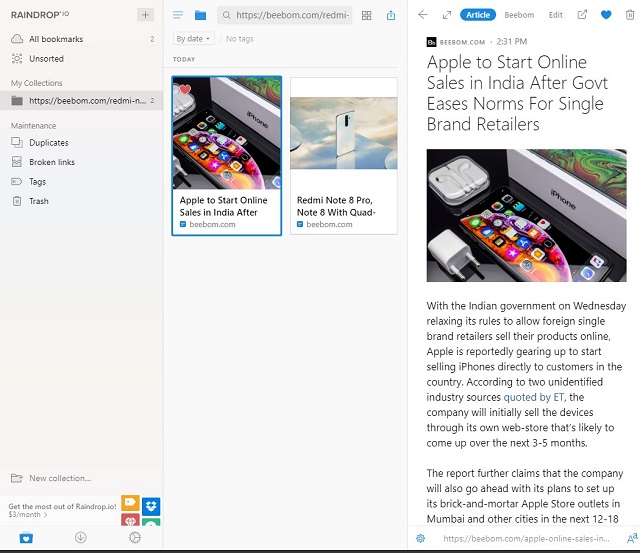
Task: Delete bookmark with trash icon in reader
Action: pyautogui.click(x=630, y=15)
